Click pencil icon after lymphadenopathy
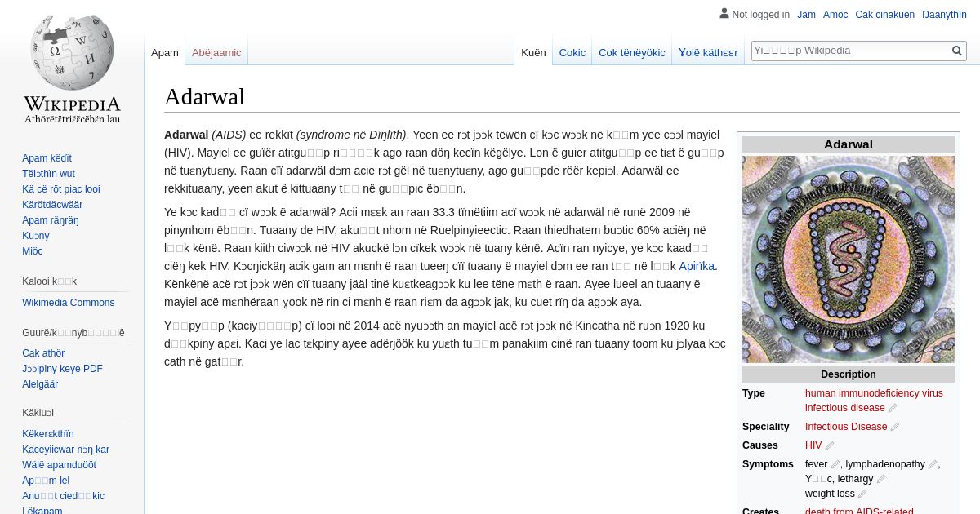This screenshot has width=980, height=514. [933, 464]
